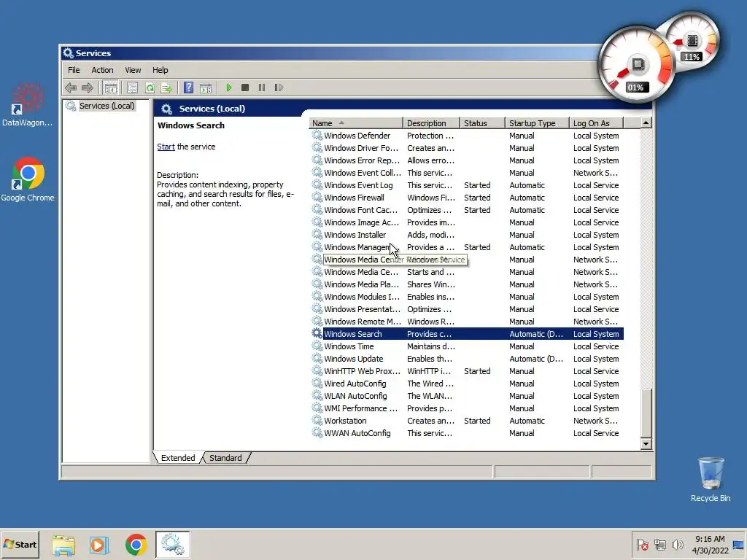This screenshot has width=747, height=560.
Task: Select the WLAN AutoConfig service
Action: pyautogui.click(x=466, y=396)
